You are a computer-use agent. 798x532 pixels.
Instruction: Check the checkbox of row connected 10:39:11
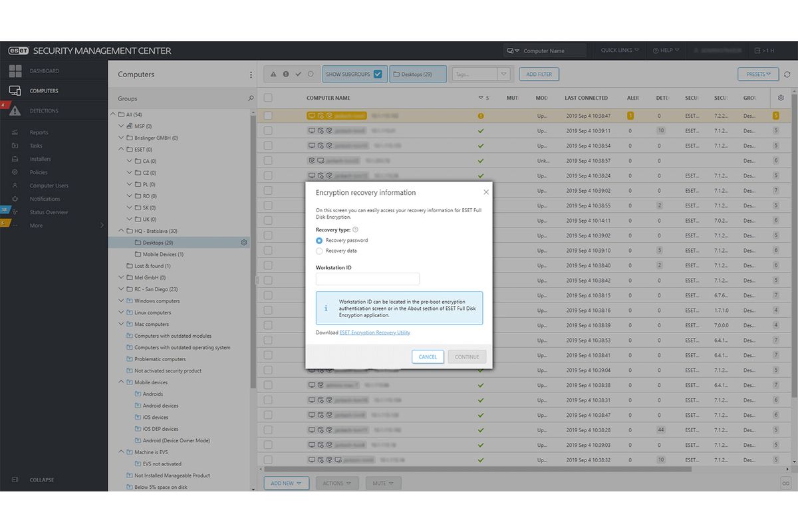268,131
